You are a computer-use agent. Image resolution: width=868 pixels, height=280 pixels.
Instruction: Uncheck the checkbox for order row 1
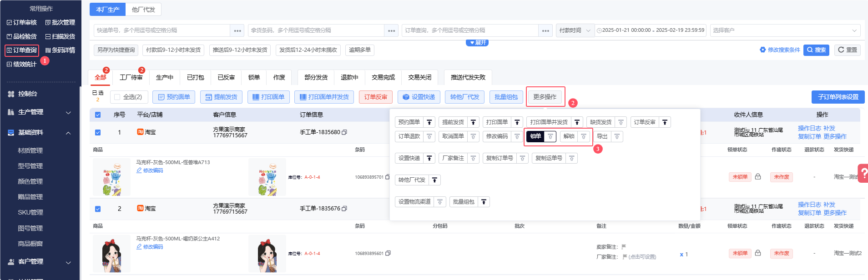pyautogui.click(x=98, y=133)
